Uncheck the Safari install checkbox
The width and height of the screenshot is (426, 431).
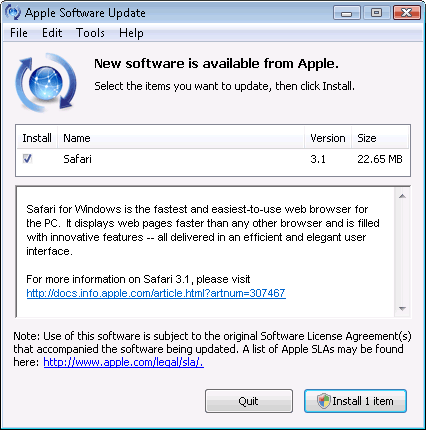pos(27,158)
